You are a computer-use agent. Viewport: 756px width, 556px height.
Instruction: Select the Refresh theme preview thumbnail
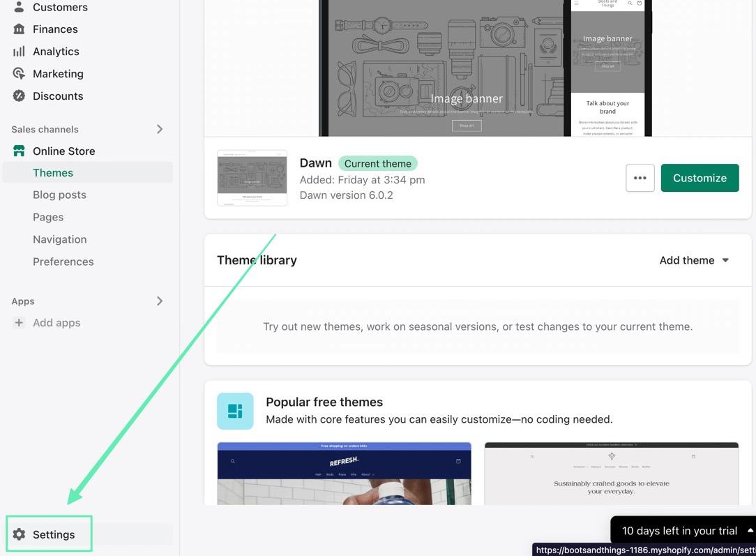point(344,473)
